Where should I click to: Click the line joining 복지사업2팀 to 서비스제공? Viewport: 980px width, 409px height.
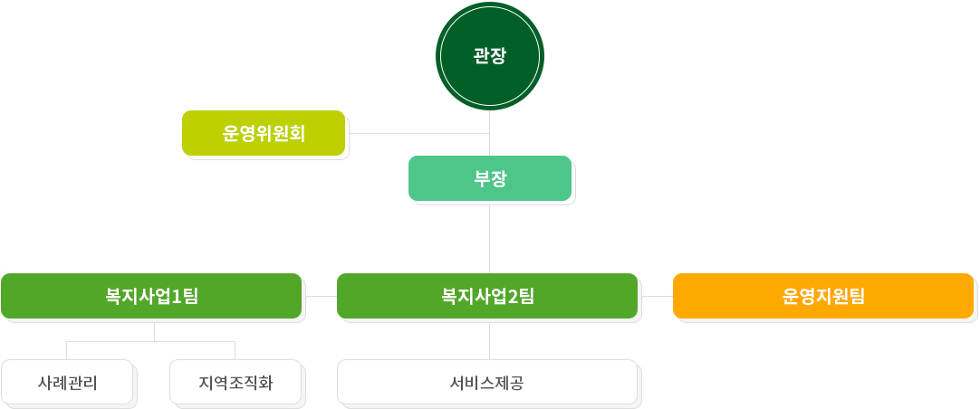pos(489,339)
